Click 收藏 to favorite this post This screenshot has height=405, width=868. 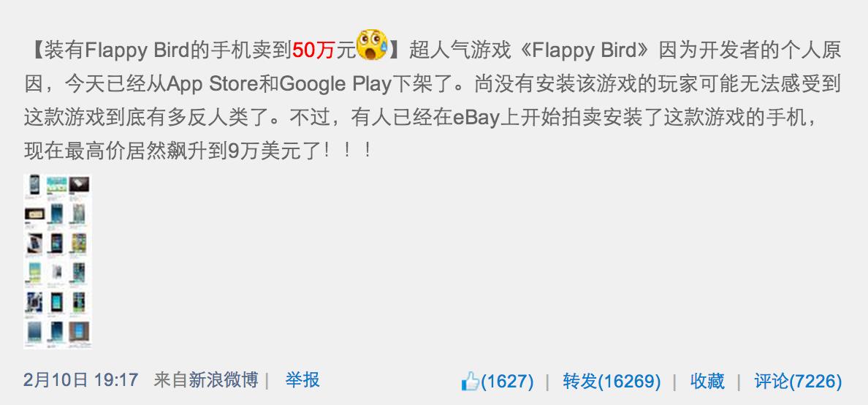[x=707, y=381]
